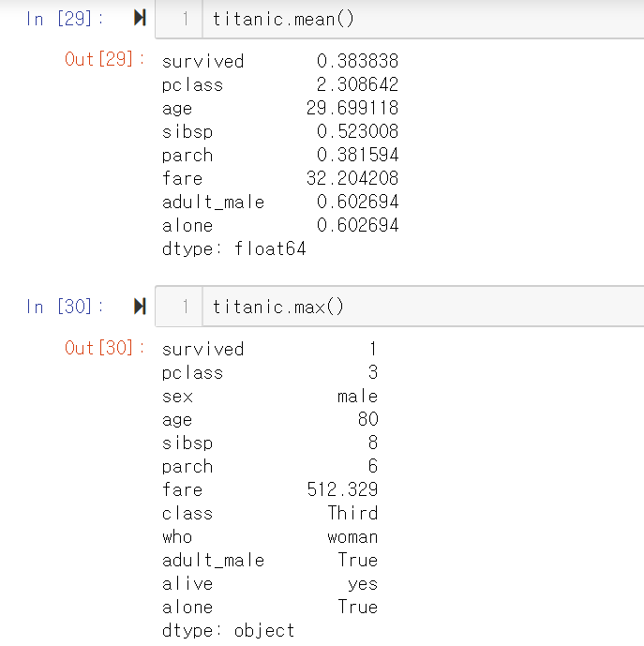Click line number 1 in cell 30
Image resolution: width=644 pixels, height=646 pixels.
point(186,307)
